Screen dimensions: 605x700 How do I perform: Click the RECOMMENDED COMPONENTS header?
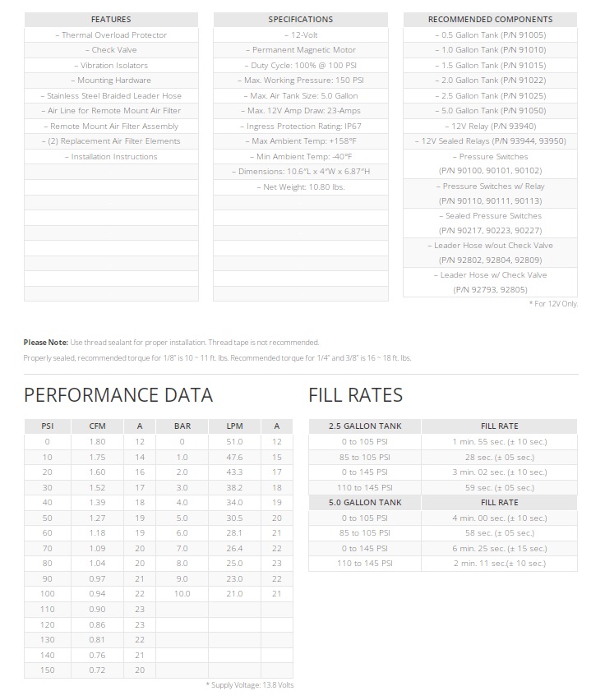490,19
